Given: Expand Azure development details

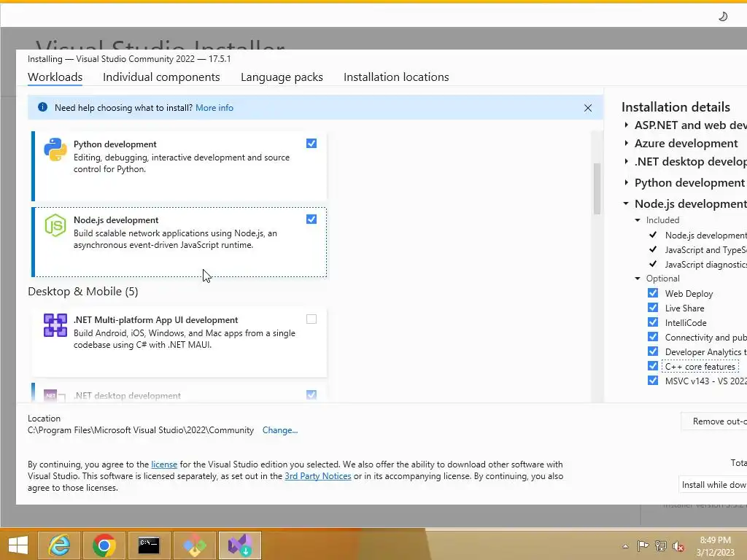Looking at the screenshot, I should pyautogui.click(x=626, y=143).
